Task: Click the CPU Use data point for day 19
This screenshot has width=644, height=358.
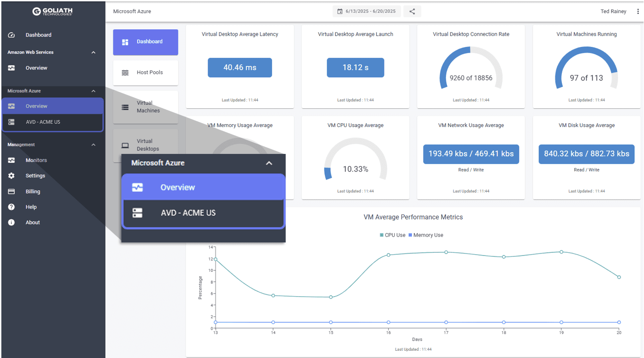Action: tap(561, 252)
